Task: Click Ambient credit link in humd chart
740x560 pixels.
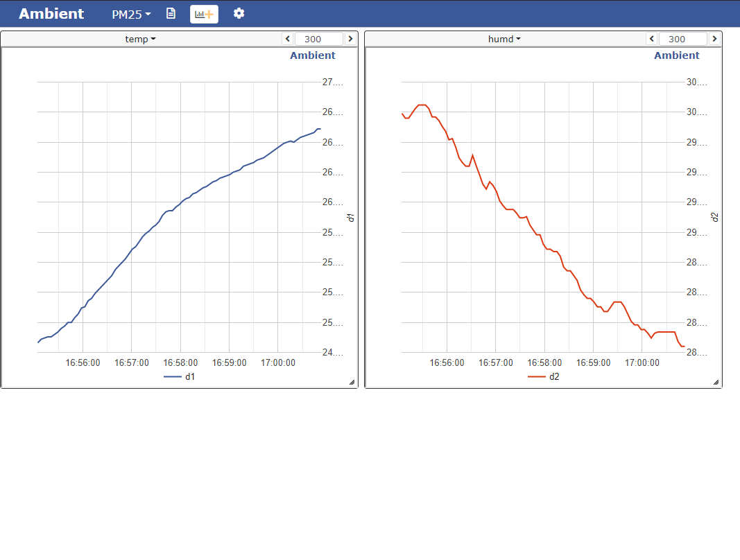Action: tap(676, 55)
